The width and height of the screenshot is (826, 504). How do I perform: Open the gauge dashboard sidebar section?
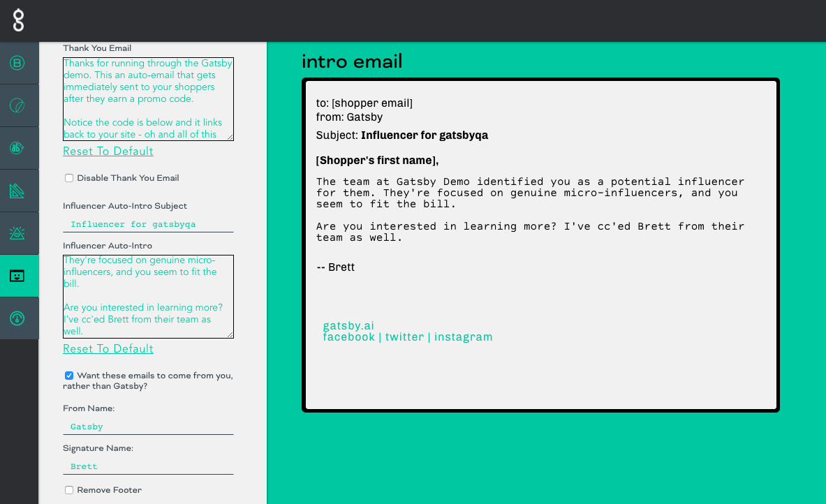(17, 318)
